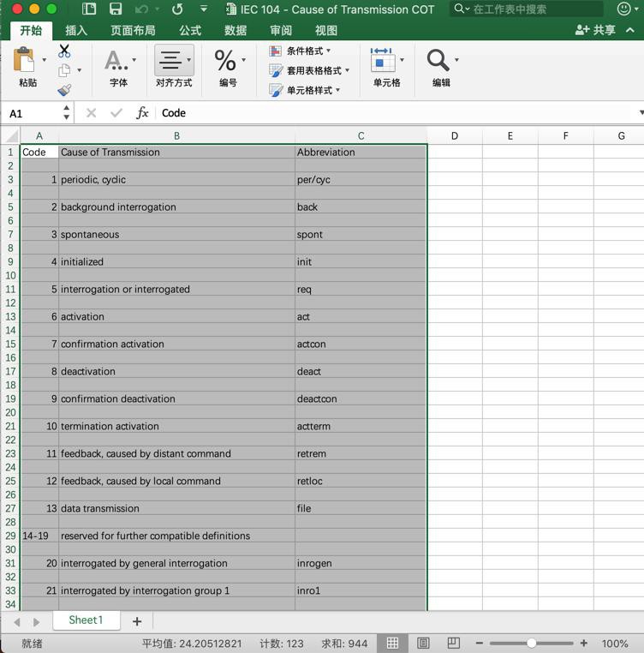Image resolution: width=644 pixels, height=653 pixels.
Task: Select cell 'deactcon'
Action: point(361,399)
